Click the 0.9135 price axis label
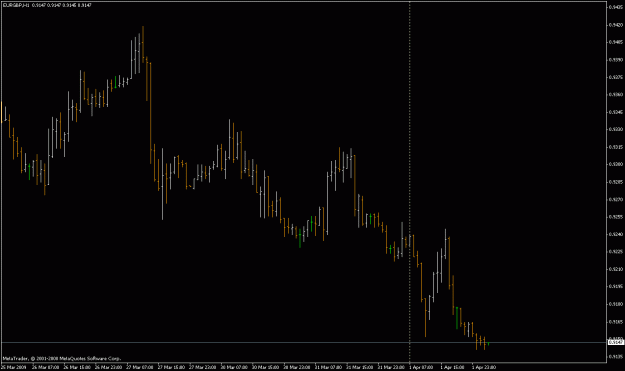The image size is (625, 371). pos(616,356)
